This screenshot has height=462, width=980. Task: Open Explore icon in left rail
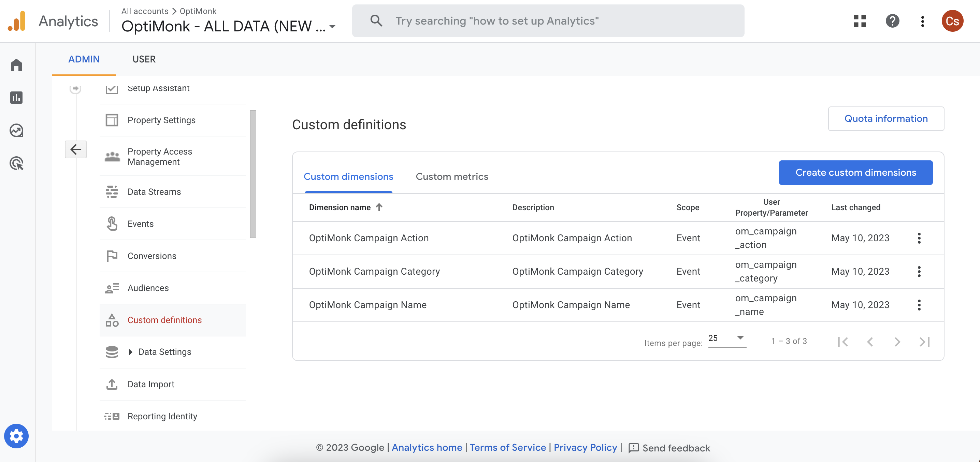tap(16, 131)
